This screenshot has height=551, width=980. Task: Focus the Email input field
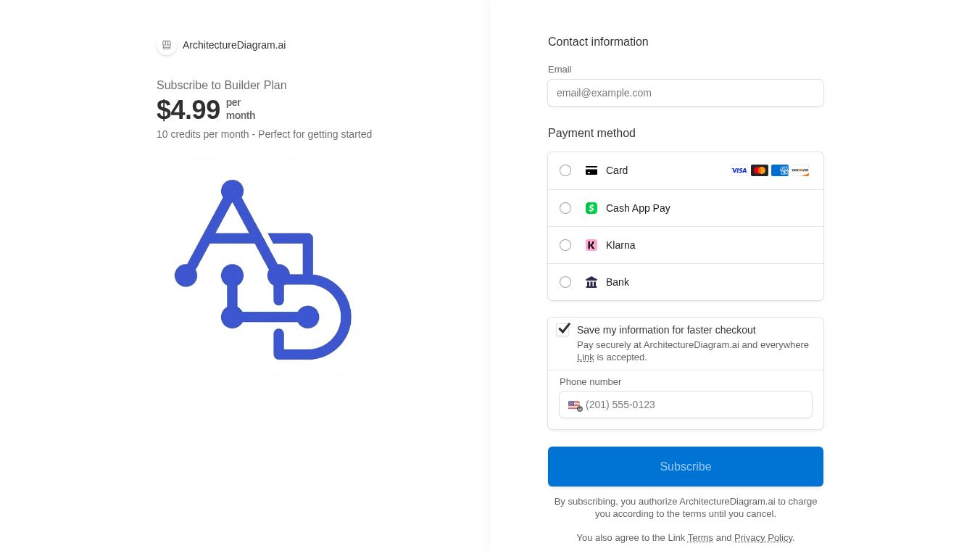click(686, 93)
